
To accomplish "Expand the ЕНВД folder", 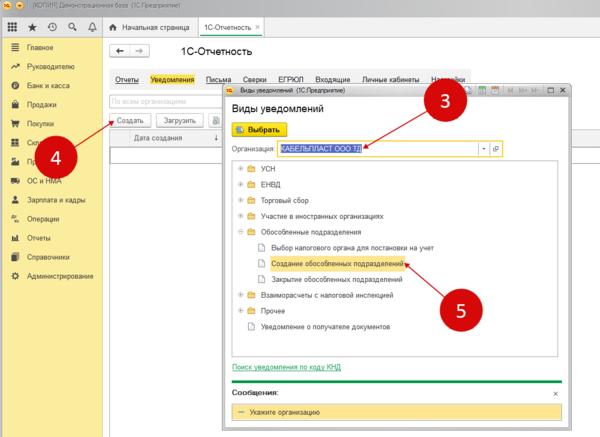I will pyautogui.click(x=241, y=184).
